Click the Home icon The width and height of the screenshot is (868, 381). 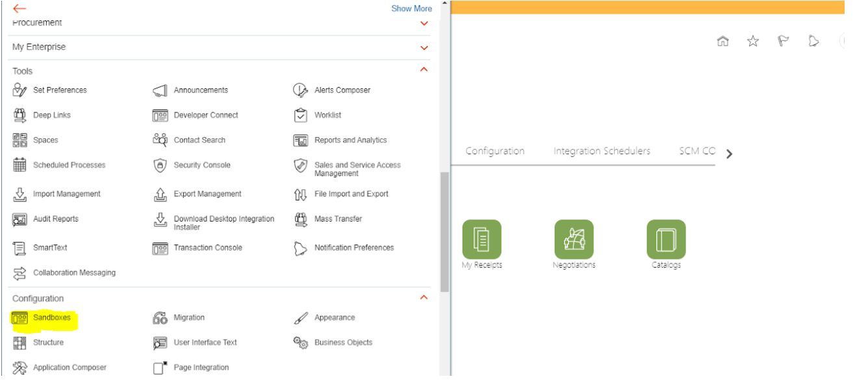722,42
